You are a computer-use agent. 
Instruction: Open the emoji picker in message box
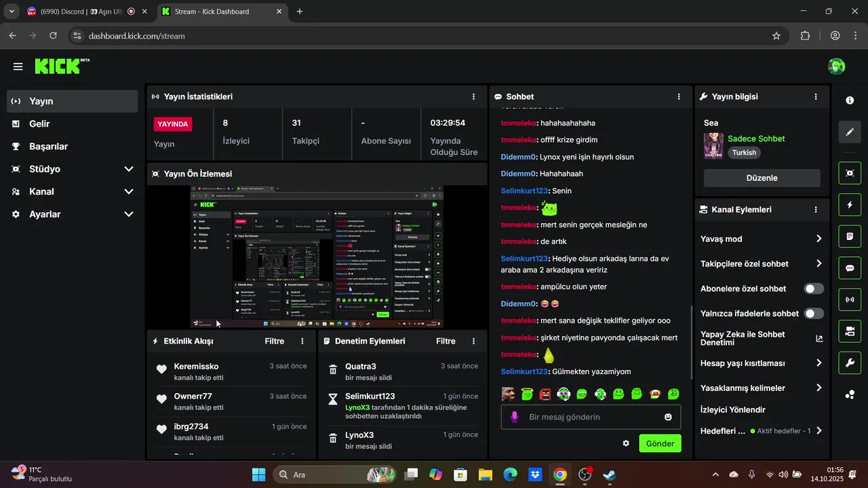[x=668, y=417]
